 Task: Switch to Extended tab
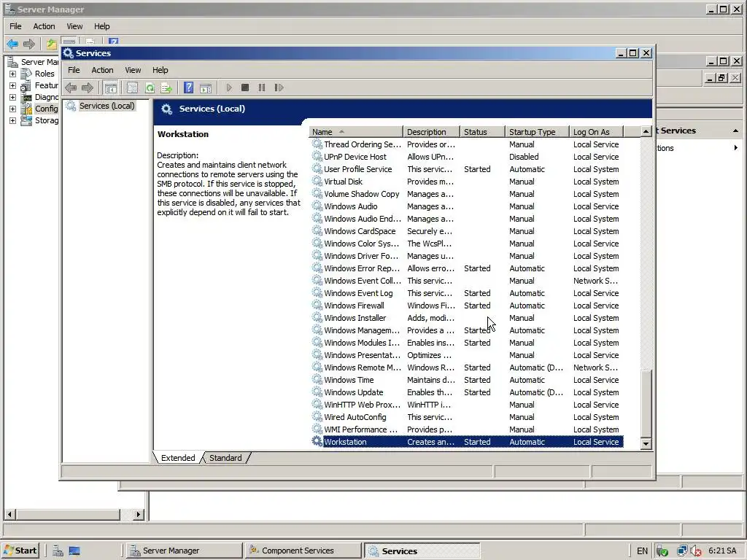click(178, 458)
